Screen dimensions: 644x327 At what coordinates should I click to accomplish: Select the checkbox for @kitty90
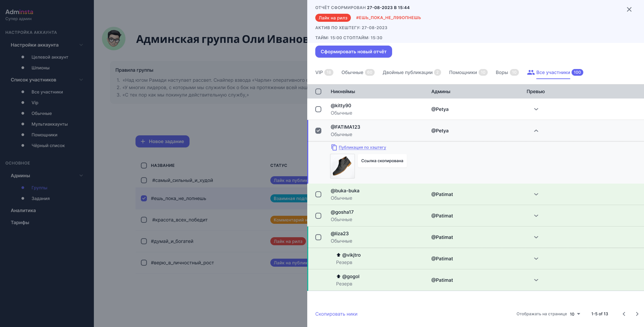point(318,109)
